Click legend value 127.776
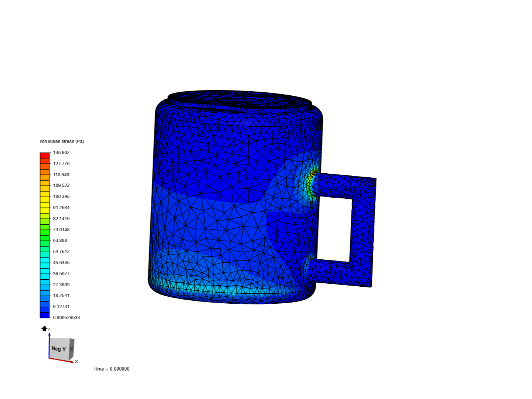 [61, 164]
